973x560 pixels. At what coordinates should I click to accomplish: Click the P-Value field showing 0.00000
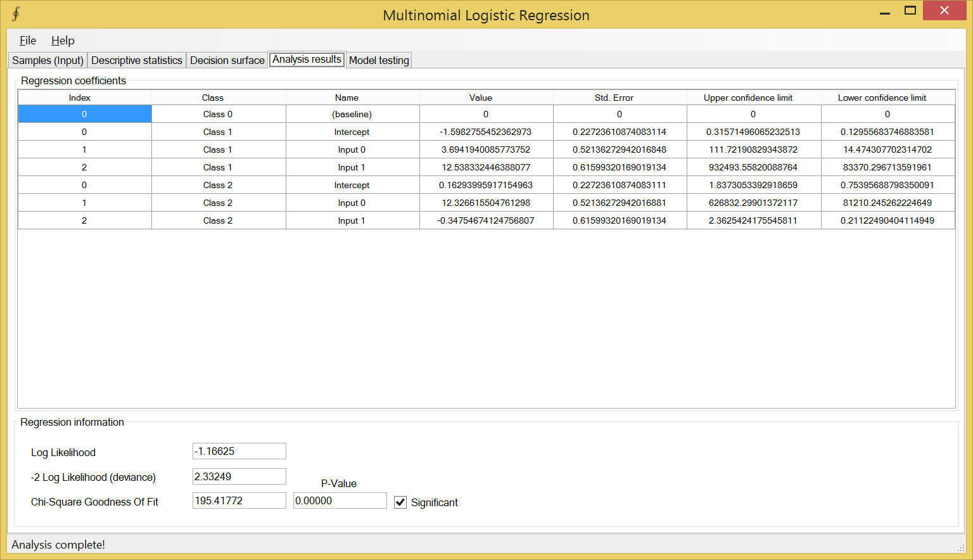340,500
